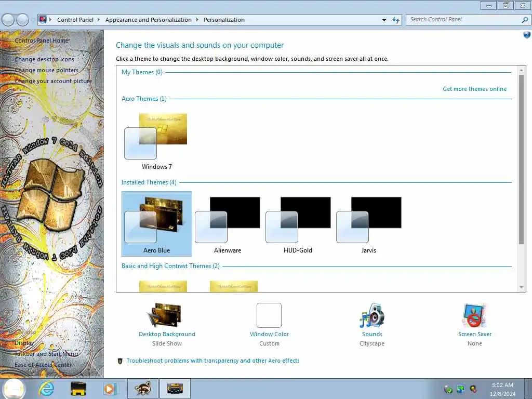Click the address bar Control Panel icon
The image size is (532, 399).
pyautogui.click(x=43, y=19)
